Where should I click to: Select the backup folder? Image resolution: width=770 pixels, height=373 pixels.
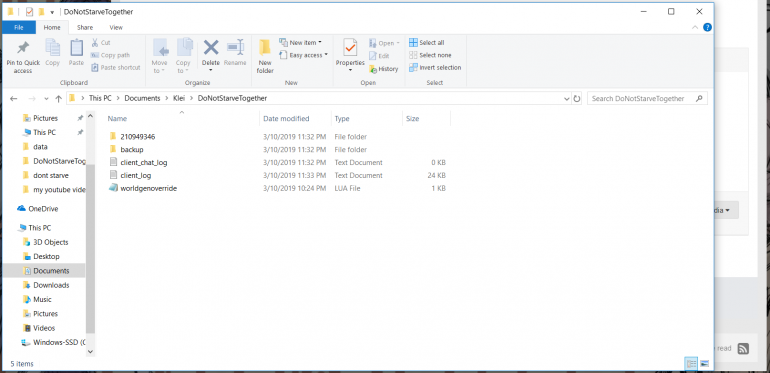(132, 149)
